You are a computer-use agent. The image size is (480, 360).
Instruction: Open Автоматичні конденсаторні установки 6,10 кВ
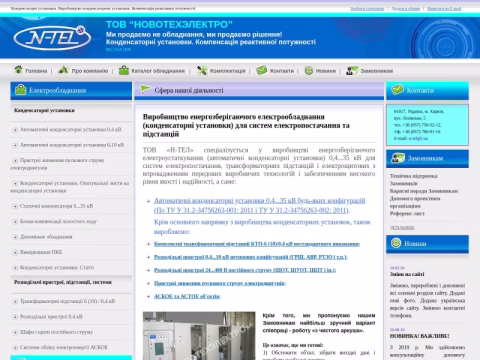tap(72, 145)
